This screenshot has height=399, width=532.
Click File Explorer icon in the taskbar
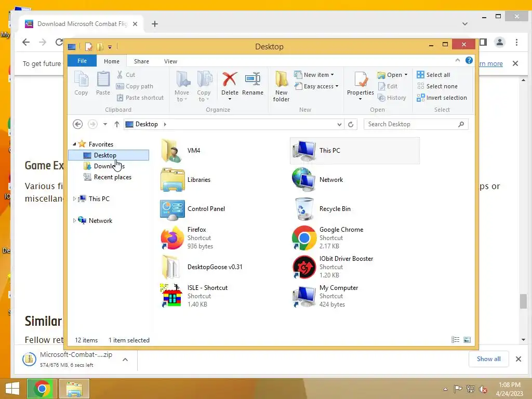pos(74,389)
